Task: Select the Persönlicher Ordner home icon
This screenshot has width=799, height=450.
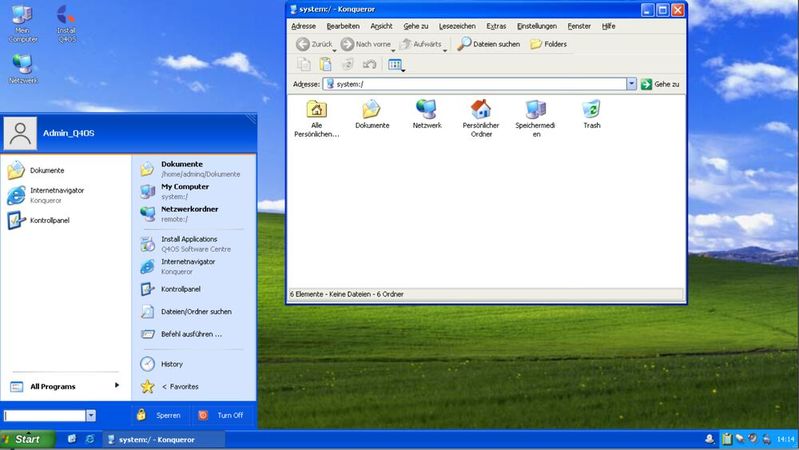Action: (481, 119)
